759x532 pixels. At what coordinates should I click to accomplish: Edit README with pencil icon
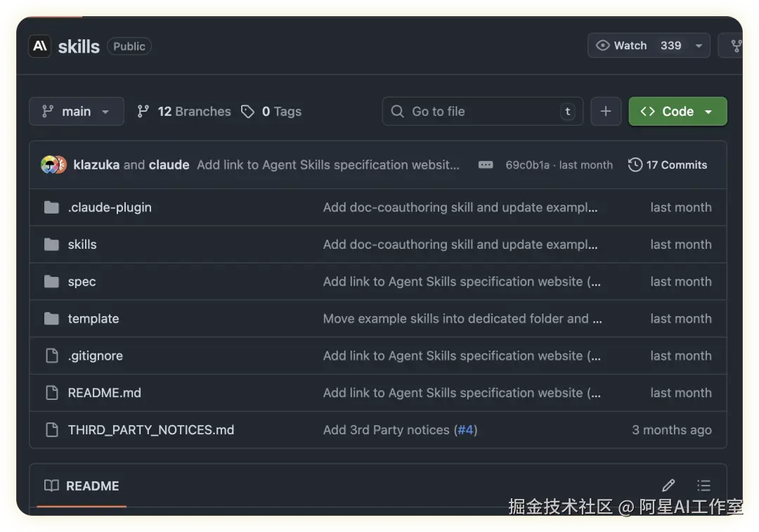click(x=668, y=485)
